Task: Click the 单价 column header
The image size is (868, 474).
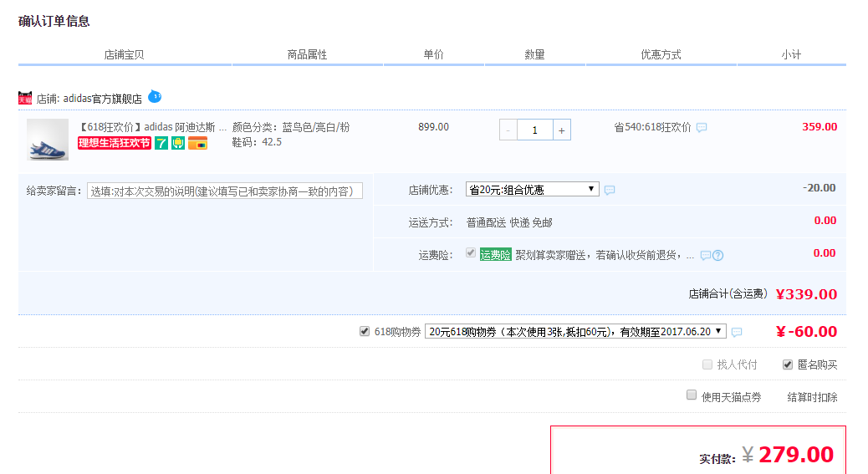Action: pyautogui.click(x=433, y=54)
